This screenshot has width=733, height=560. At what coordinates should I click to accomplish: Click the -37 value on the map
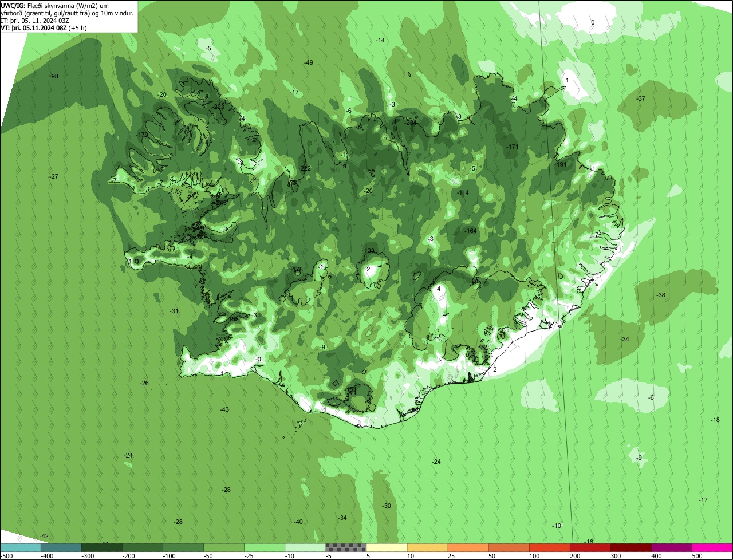coord(641,98)
